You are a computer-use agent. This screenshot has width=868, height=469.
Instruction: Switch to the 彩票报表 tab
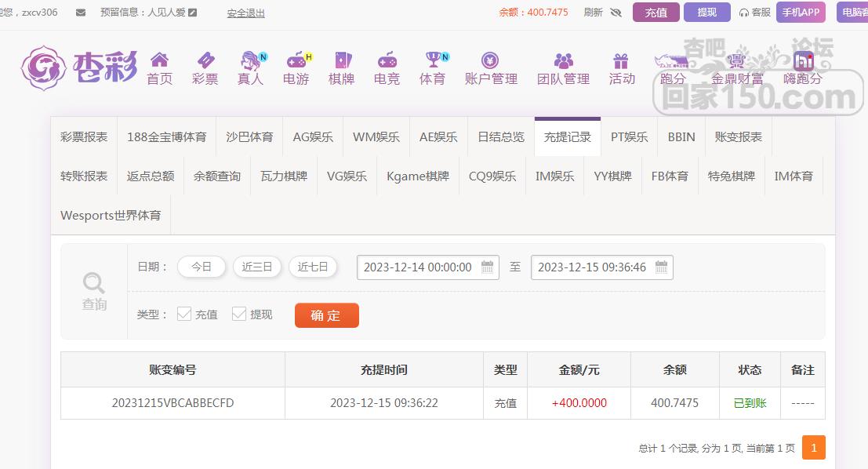pos(84,136)
